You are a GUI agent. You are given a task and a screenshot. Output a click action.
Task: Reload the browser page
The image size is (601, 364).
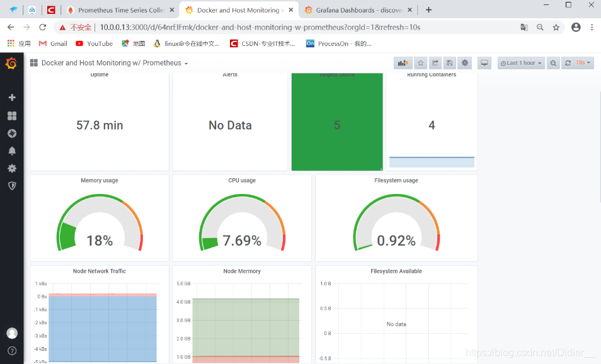click(43, 27)
